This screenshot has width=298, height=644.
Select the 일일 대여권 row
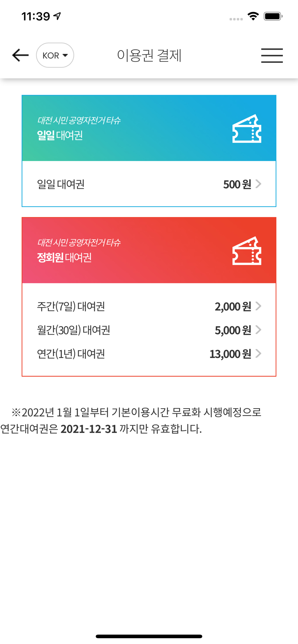149,184
